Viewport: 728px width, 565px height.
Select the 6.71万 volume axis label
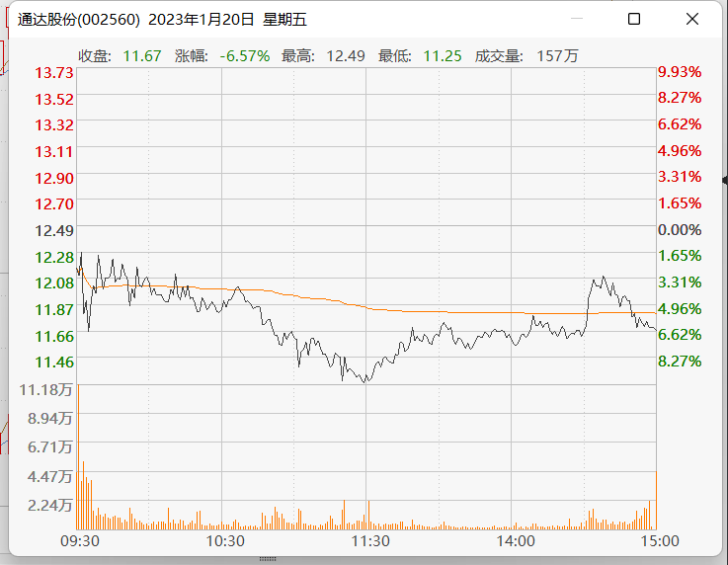49,447
